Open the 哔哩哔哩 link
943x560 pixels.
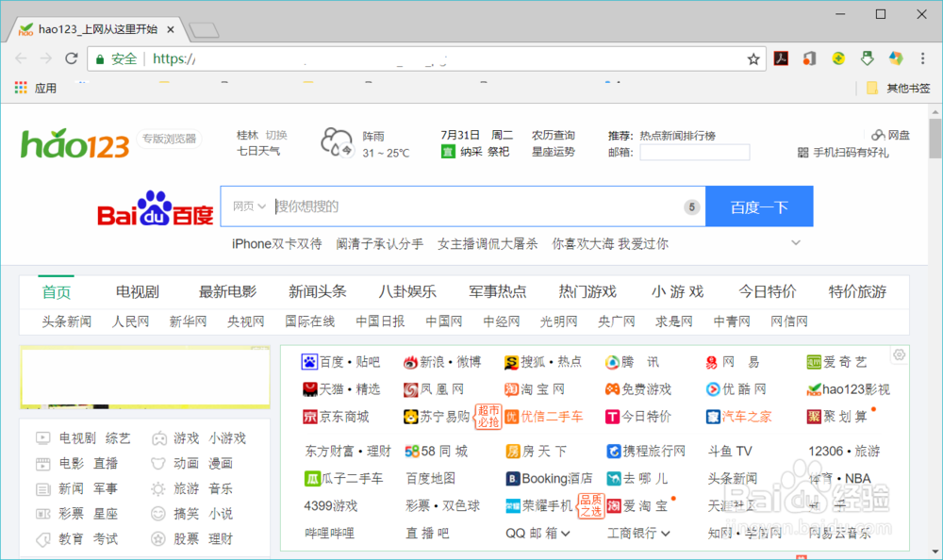click(329, 533)
